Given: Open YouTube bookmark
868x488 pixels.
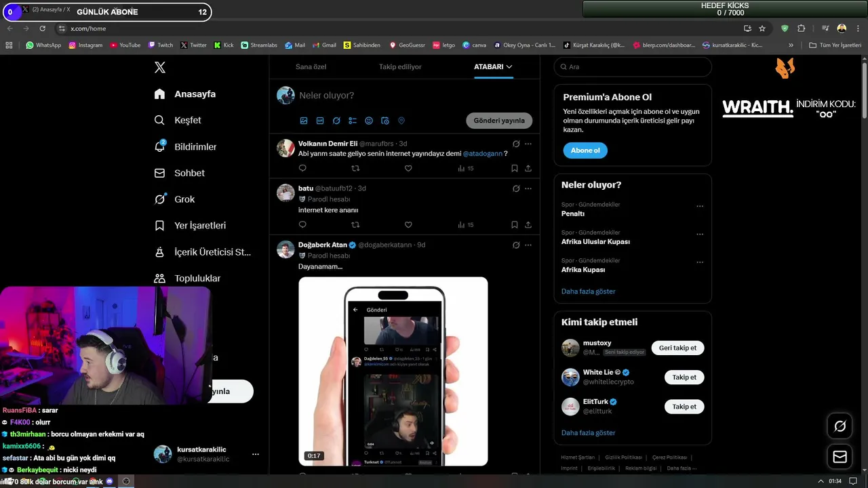Looking at the screenshot, I should [125, 45].
